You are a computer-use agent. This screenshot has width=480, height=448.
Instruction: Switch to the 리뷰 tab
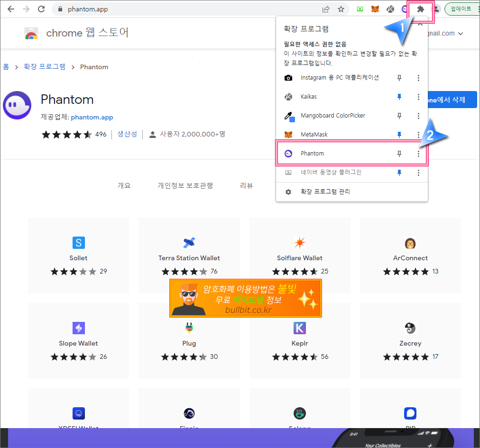point(247,185)
